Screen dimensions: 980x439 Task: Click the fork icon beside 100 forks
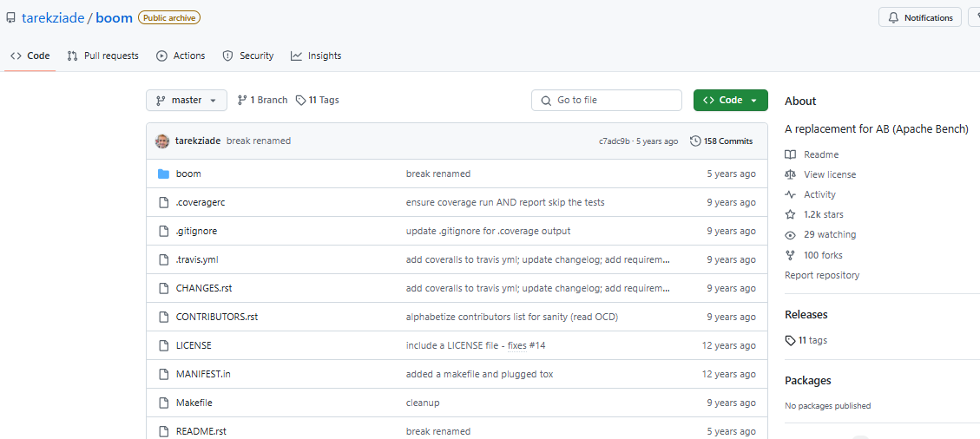point(790,255)
